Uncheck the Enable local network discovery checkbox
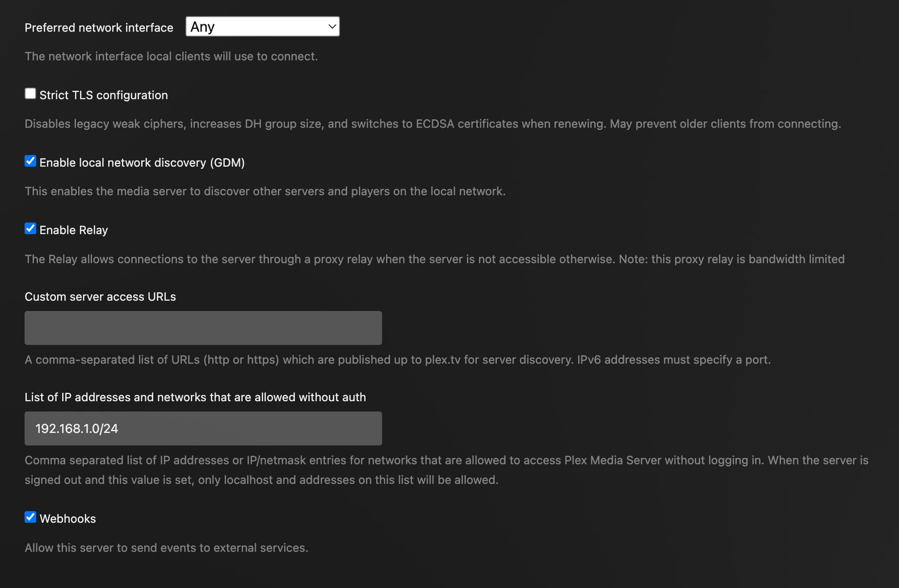 click(30, 161)
